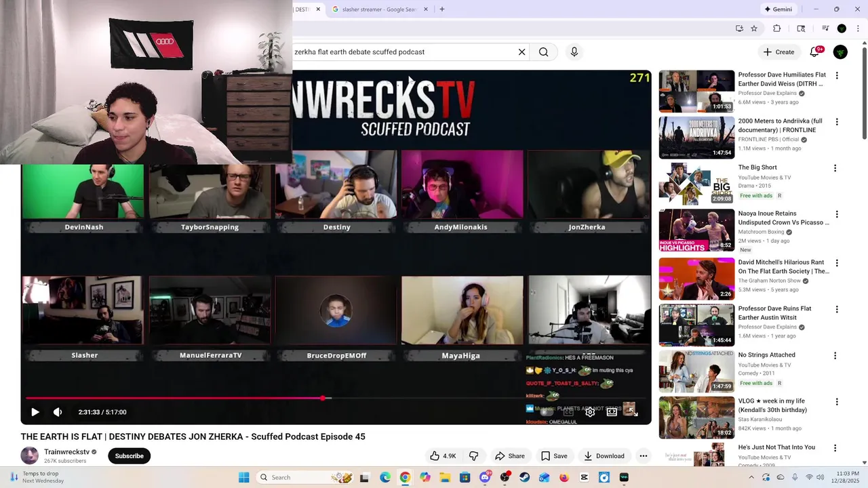Open a new browser tab with plus

coord(442,9)
